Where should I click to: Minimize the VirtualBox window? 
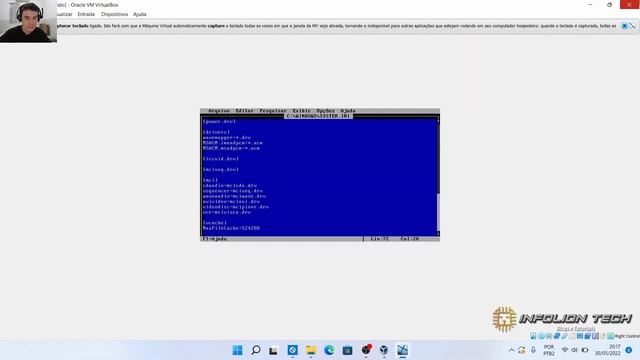[x=590, y=4]
